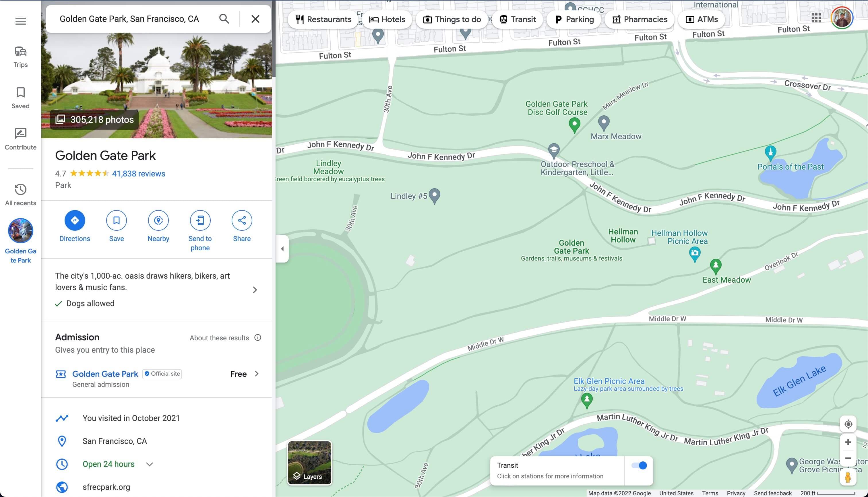This screenshot has height=497, width=868.
Task: Clear search with the X icon
Action: [x=255, y=19]
